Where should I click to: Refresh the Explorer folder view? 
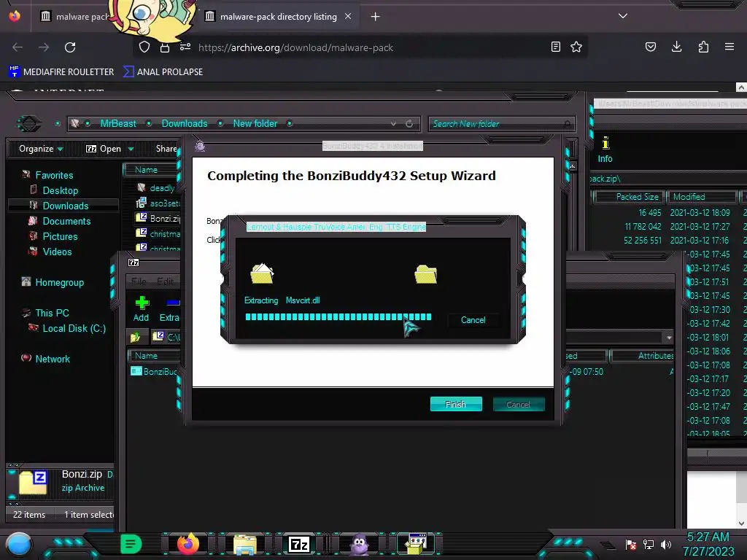pos(409,124)
